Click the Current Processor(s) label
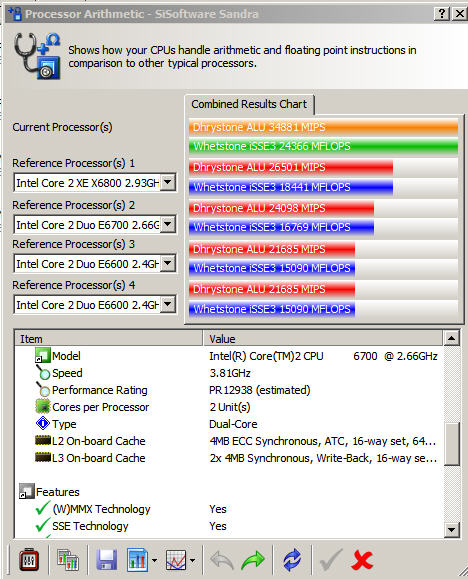The width and height of the screenshot is (468, 579). pos(62,127)
